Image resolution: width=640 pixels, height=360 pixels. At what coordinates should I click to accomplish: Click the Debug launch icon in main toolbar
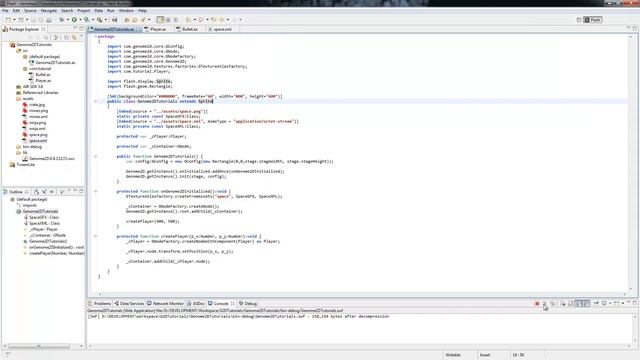(62, 20)
